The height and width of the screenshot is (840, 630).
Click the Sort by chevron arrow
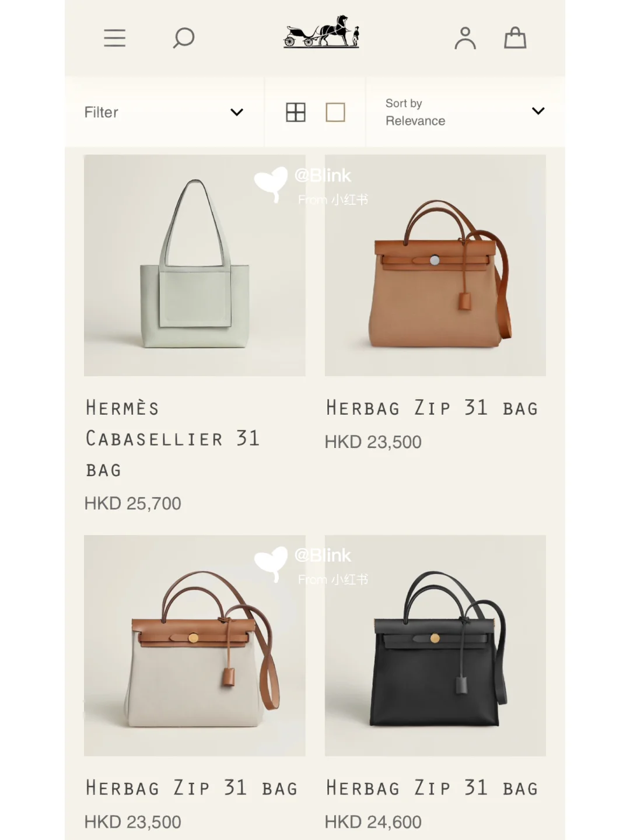pos(538,111)
